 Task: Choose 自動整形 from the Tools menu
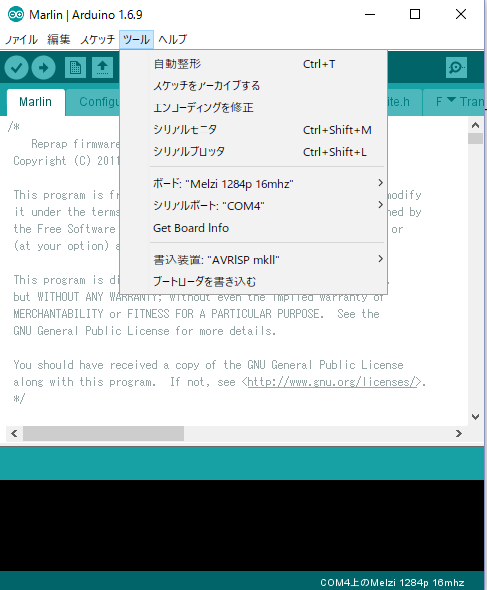pyautogui.click(x=253, y=64)
